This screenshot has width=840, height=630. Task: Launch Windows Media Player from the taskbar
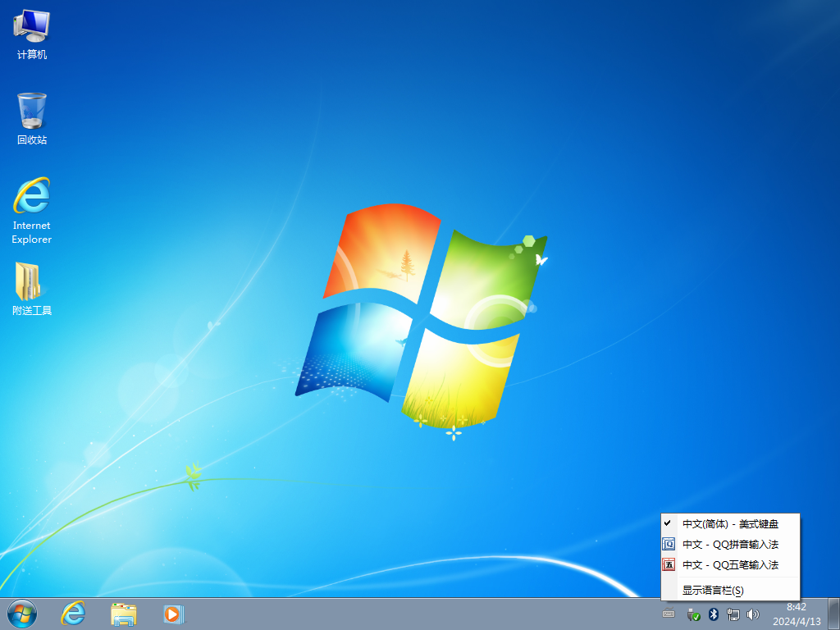point(173,614)
